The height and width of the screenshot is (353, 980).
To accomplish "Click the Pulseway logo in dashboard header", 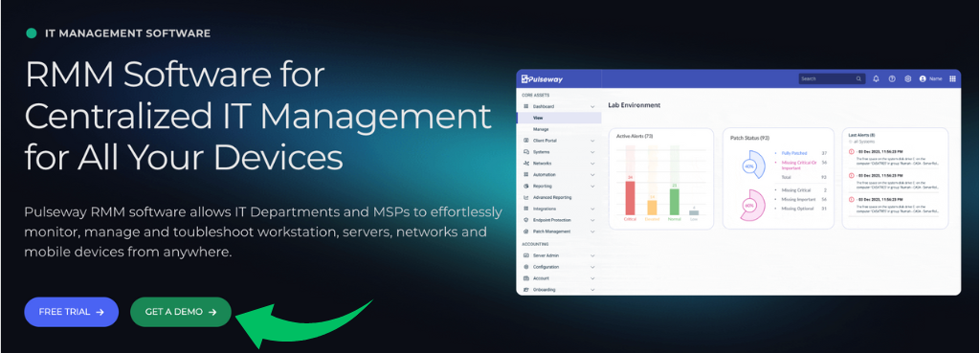I will (x=543, y=79).
